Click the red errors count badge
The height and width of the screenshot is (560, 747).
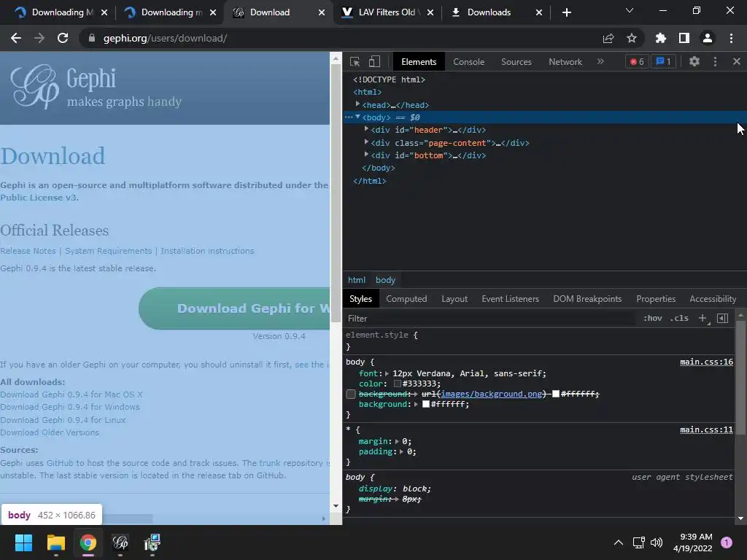(637, 61)
